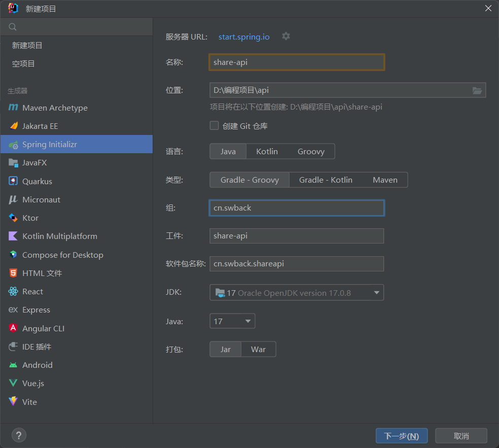
Task: Choose Gradle - Groovy build type
Action: (x=249, y=180)
